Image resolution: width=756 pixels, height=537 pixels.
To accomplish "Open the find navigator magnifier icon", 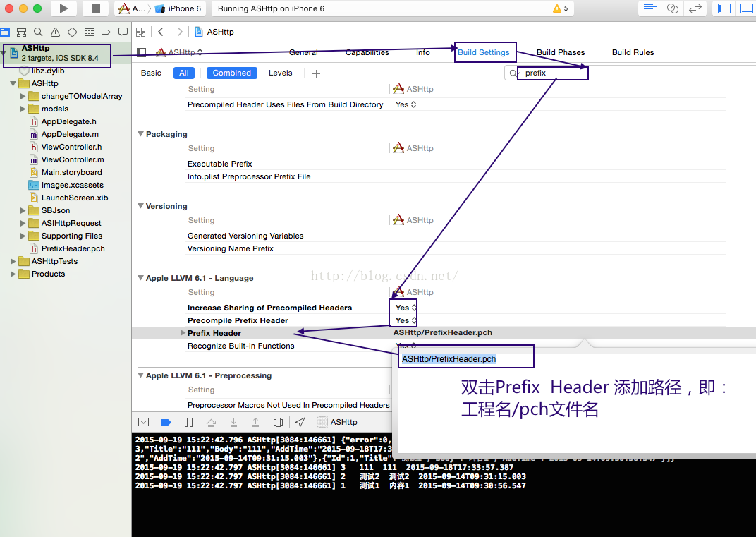I will point(38,32).
